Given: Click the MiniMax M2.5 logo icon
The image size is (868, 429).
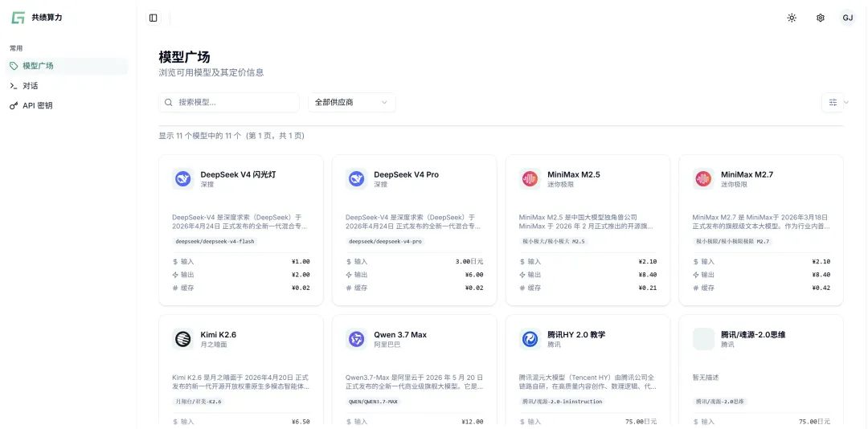Looking at the screenshot, I should (530, 179).
